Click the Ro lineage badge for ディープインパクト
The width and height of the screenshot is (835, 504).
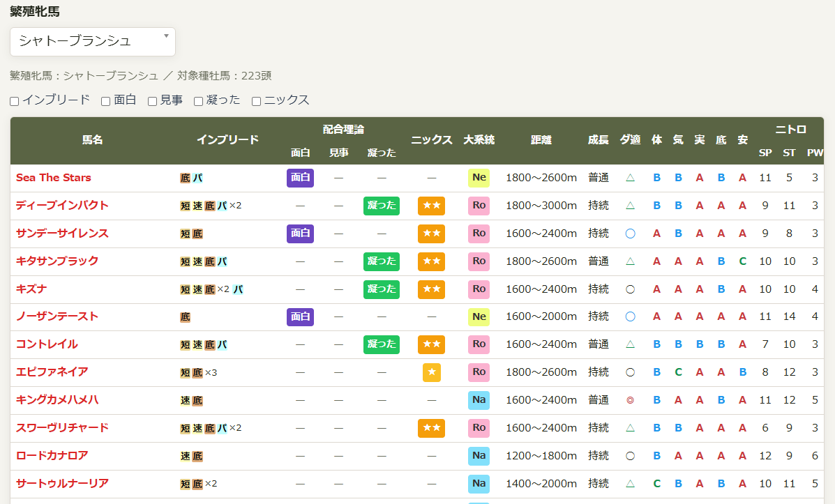pyautogui.click(x=479, y=206)
